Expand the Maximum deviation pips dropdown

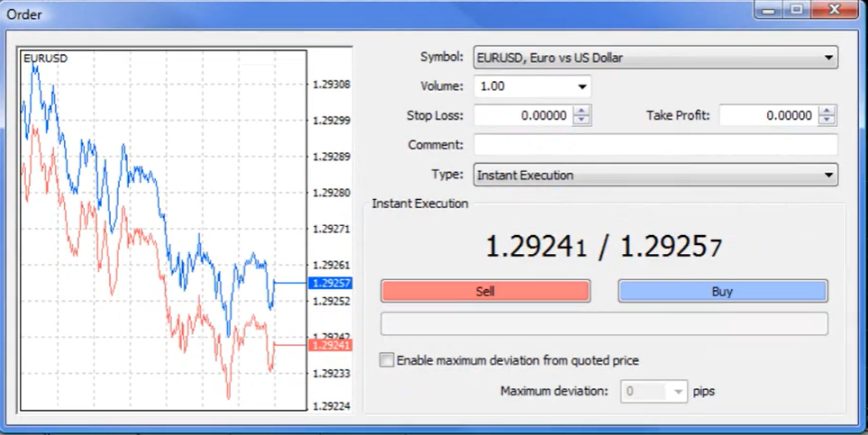(x=679, y=392)
